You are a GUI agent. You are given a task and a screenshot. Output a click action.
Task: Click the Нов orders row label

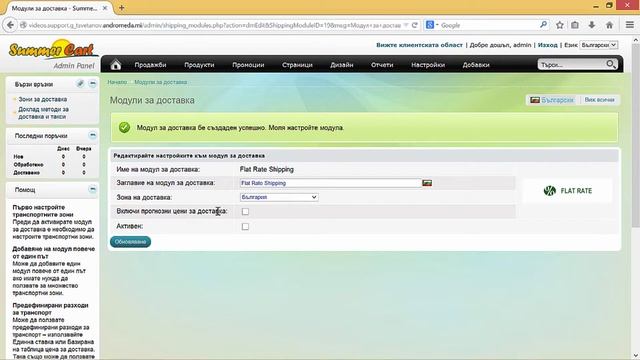pos(18,156)
